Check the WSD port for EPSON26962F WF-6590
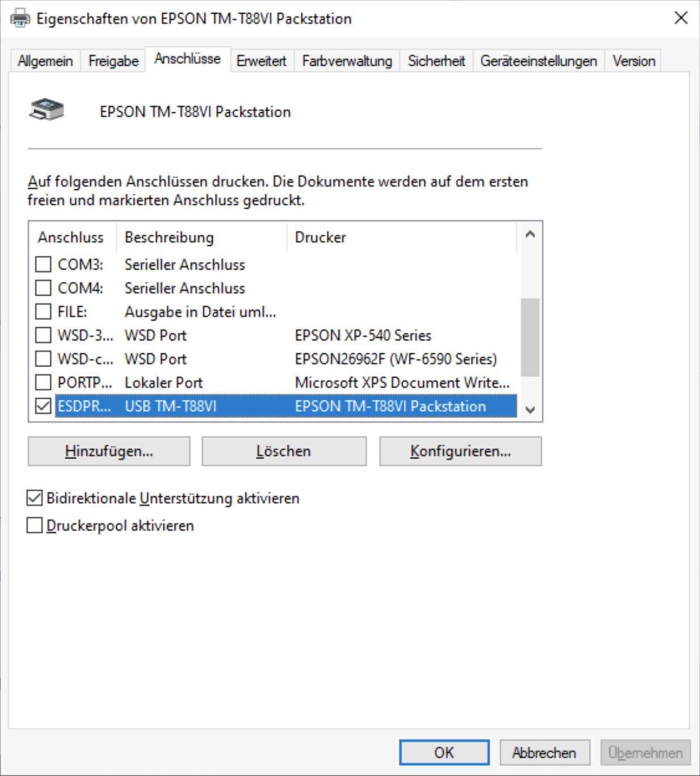Screen dimensions: 700x776 [x=43, y=359]
